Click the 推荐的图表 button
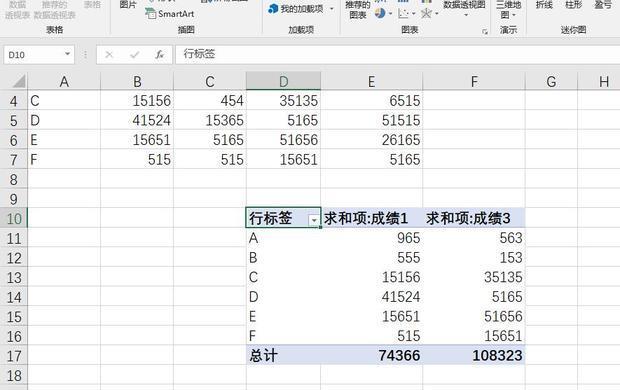This screenshot has width=620, height=390. click(x=357, y=10)
